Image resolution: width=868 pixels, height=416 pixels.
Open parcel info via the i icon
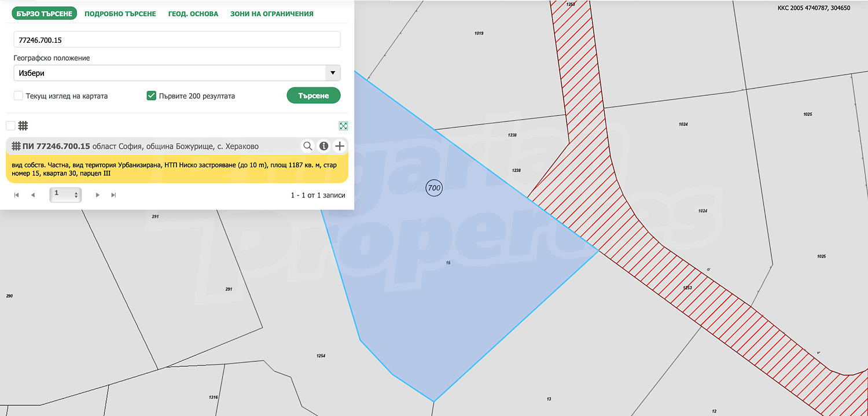[323, 146]
